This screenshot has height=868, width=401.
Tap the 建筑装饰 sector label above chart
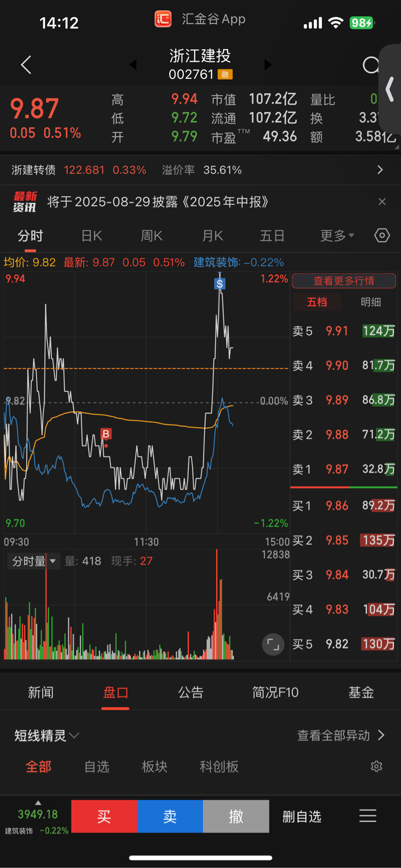[239, 262]
